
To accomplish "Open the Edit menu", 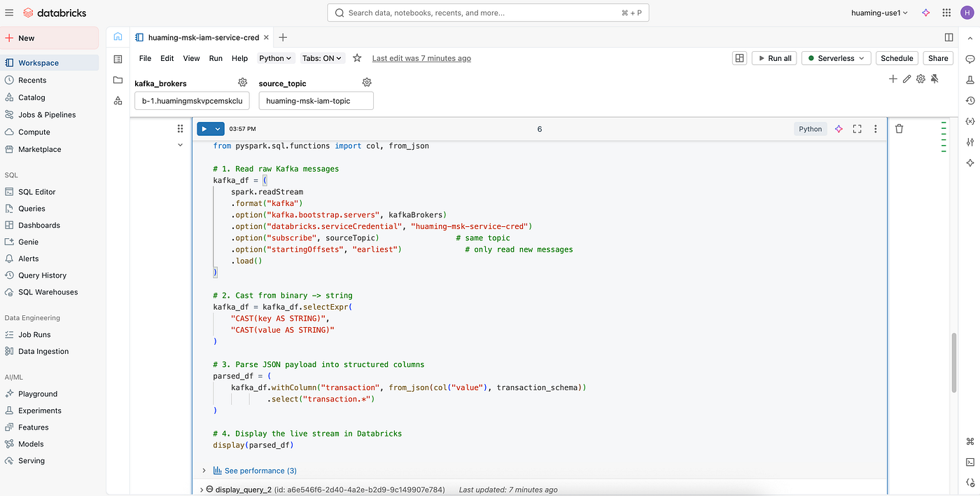I will [x=167, y=58].
